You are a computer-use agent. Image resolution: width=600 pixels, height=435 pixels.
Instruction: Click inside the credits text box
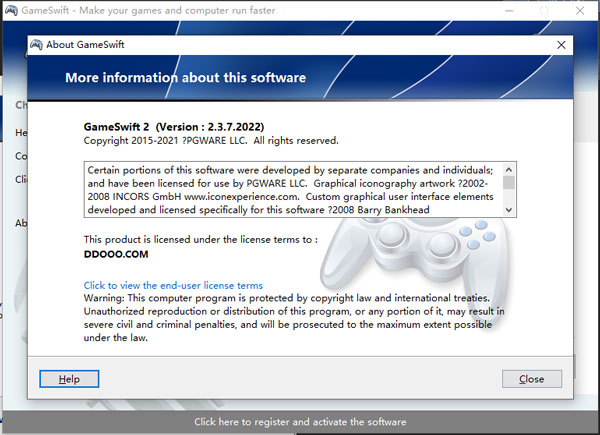pyautogui.click(x=293, y=189)
